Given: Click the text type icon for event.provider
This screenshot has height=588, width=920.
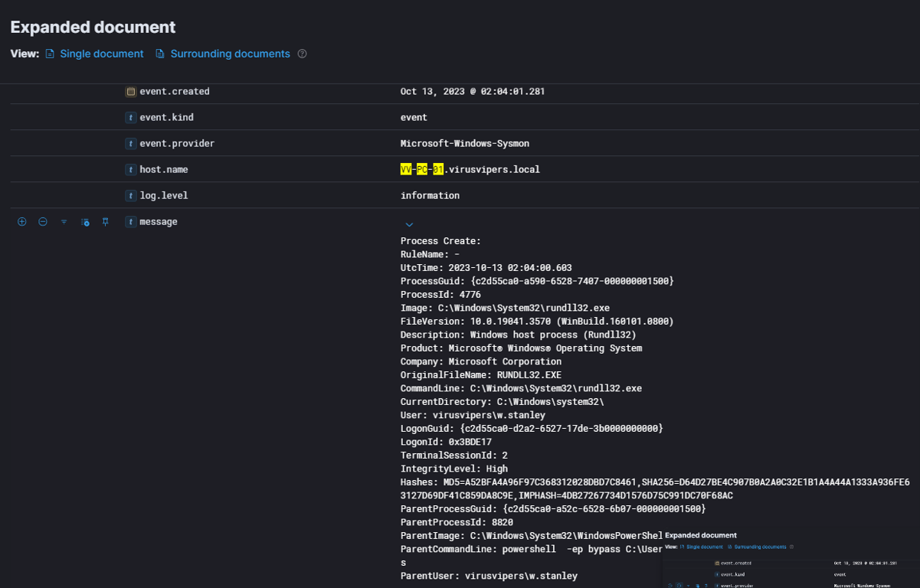Looking at the screenshot, I should (x=131, y=144).
